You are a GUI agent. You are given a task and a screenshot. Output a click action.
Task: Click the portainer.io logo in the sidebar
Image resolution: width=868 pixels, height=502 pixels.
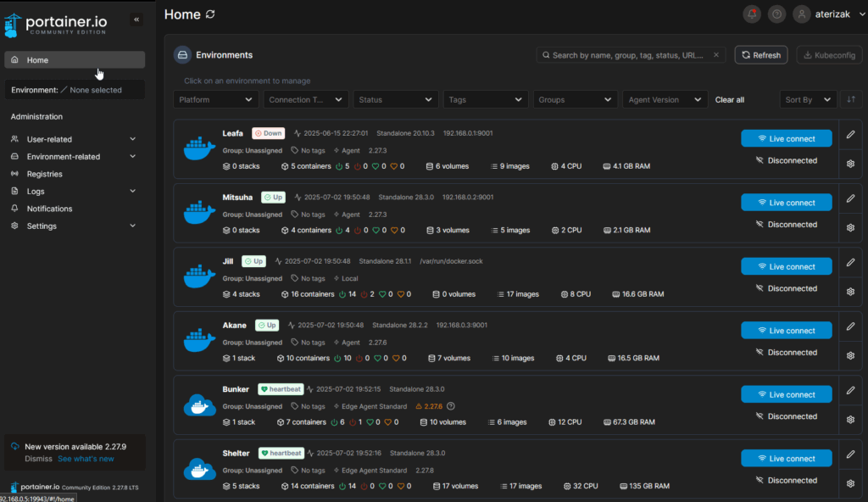55,25
